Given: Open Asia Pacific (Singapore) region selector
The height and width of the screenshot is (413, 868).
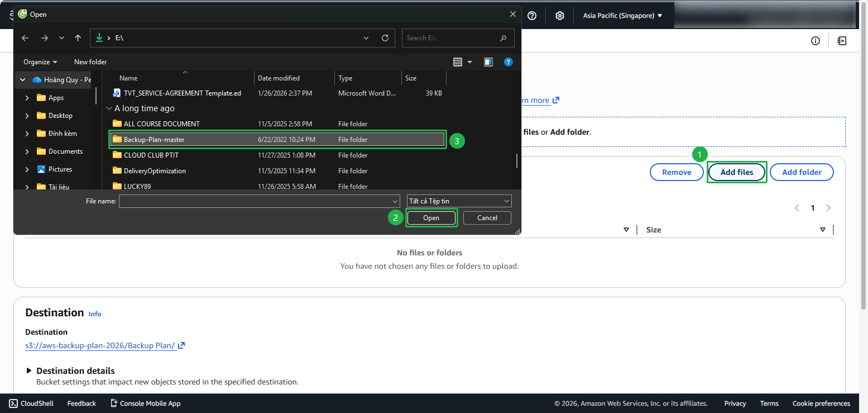Looking at the screenshot, I should 622,16.
